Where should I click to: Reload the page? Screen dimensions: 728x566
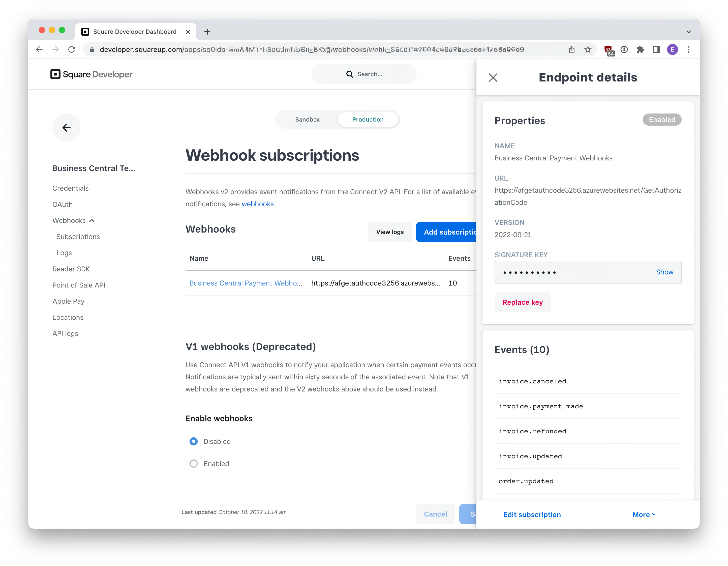click(72, 50)
